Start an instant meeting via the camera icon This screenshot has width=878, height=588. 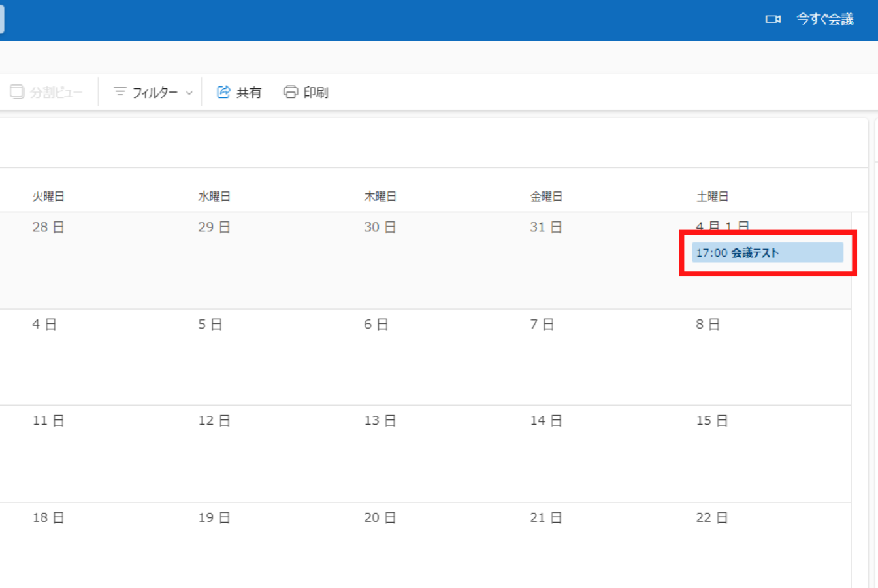[x=773, y=20]
